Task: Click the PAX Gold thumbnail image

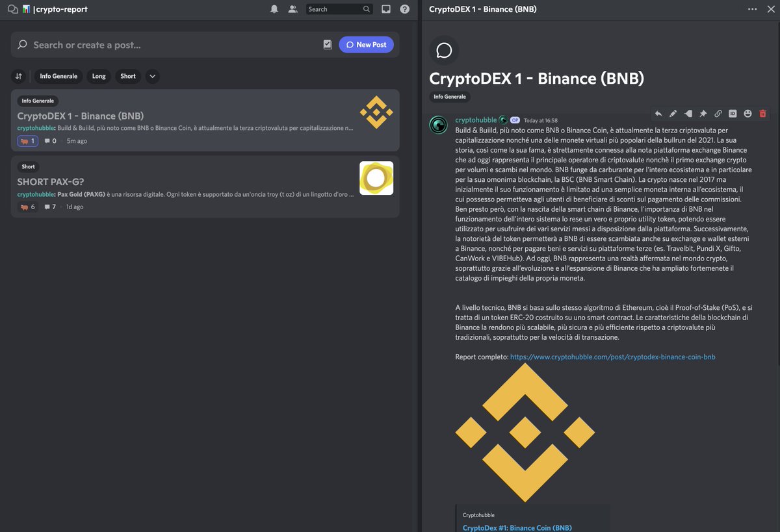Action: 376,178
